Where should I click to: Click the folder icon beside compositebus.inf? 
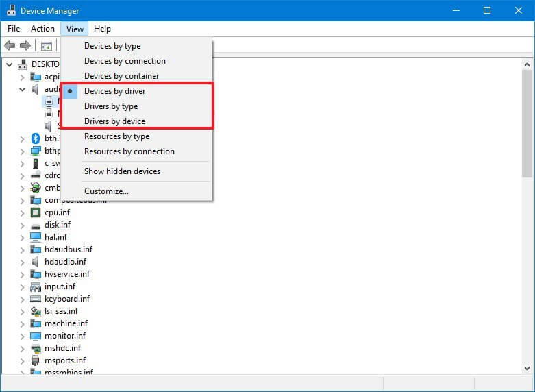point(36,200)
